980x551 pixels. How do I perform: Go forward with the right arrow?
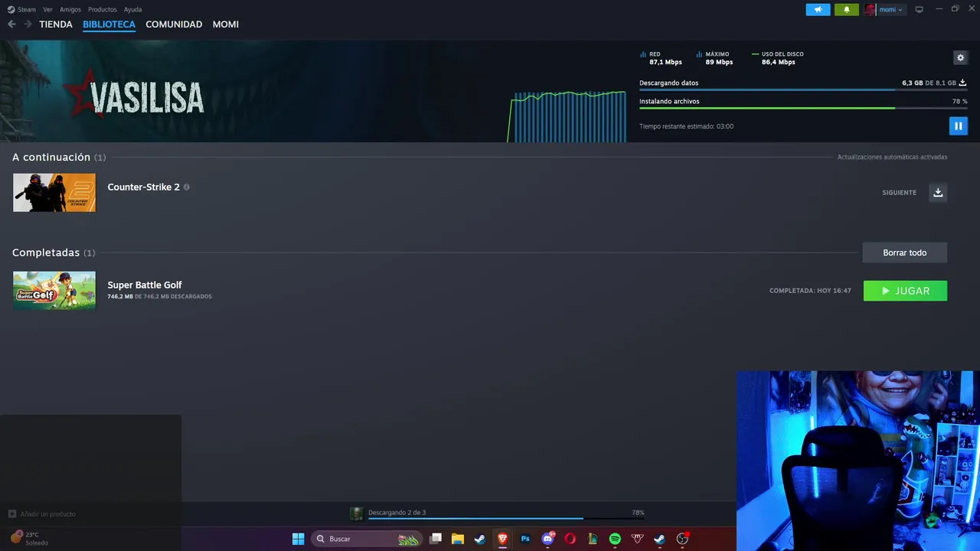pyautogui.click(x=28, y=24)
